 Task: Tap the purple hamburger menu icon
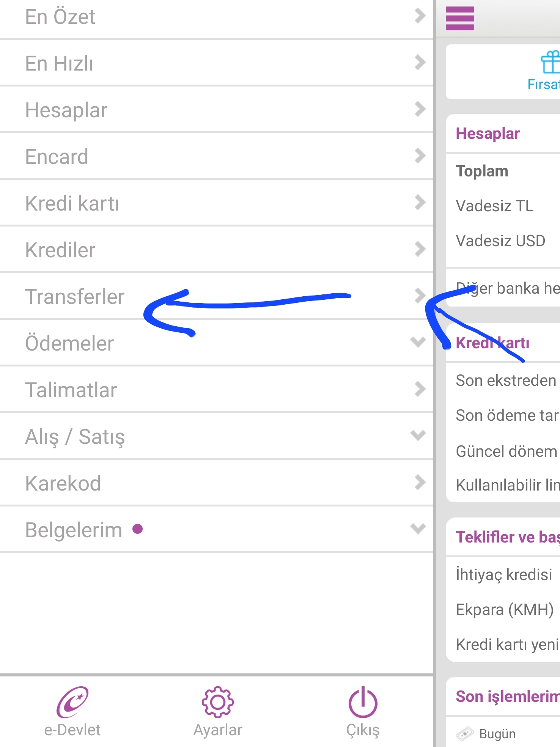[459, 18]
